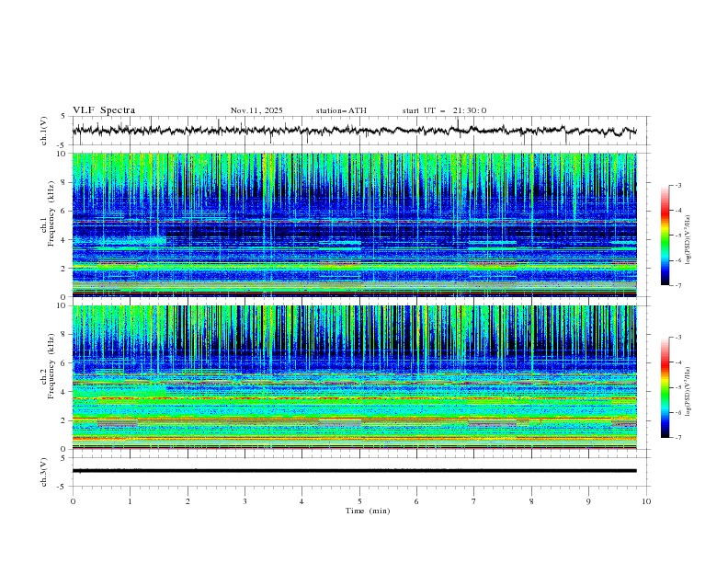
Task: Click the "-3" tick on upper colorbar
Action: pos(678,186)
